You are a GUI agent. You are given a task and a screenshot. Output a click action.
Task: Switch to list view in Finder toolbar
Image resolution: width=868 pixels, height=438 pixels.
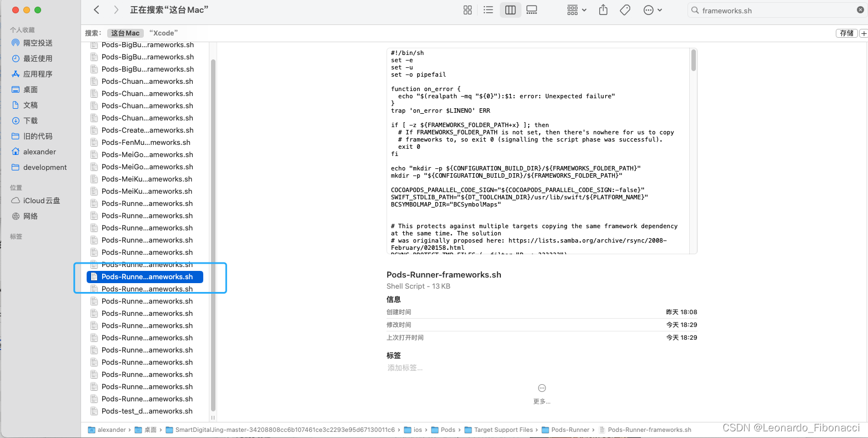pyautogui.click(x=488, y=9)
